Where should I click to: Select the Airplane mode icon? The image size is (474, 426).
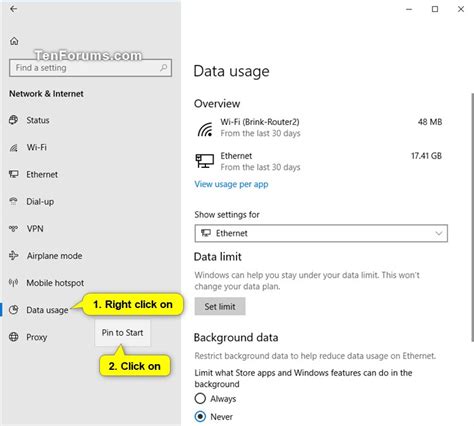[x=14, y=255]
